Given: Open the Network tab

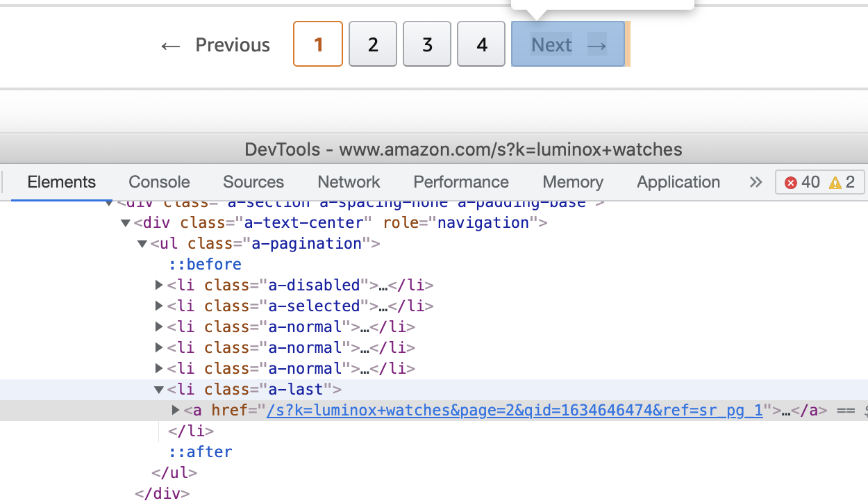Looking at the screenshot, I should [349, 182].
